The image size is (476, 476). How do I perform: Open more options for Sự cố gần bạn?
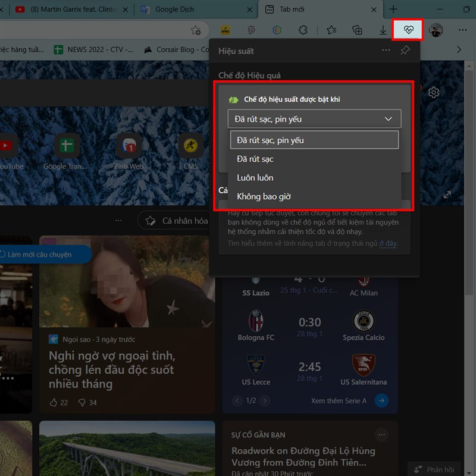pyautogui.click(x=381, y=435)
